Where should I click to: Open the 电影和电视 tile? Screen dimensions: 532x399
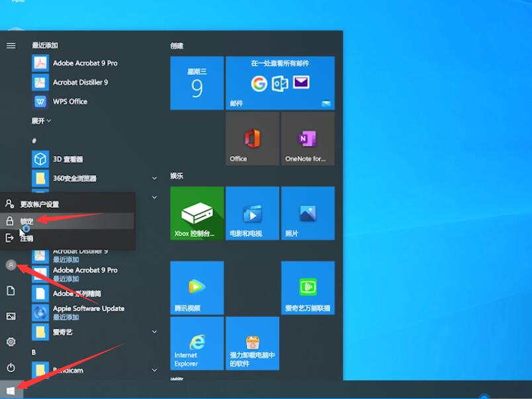coord(252,213)
